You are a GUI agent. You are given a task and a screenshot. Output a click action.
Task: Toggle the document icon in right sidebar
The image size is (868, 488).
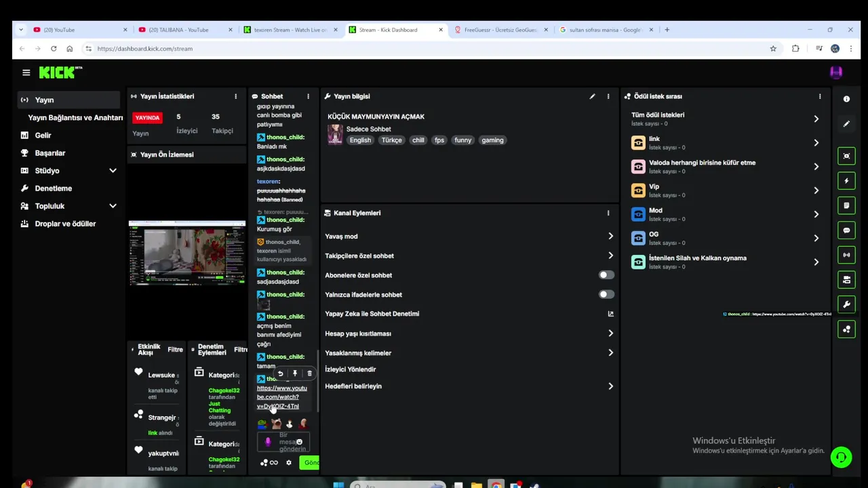pyautogui.click(x=846, y=205)
